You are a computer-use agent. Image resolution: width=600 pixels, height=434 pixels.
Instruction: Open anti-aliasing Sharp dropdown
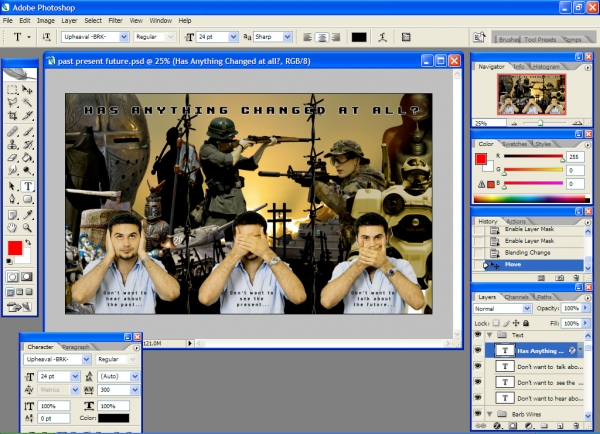click(x=287, y=37)
